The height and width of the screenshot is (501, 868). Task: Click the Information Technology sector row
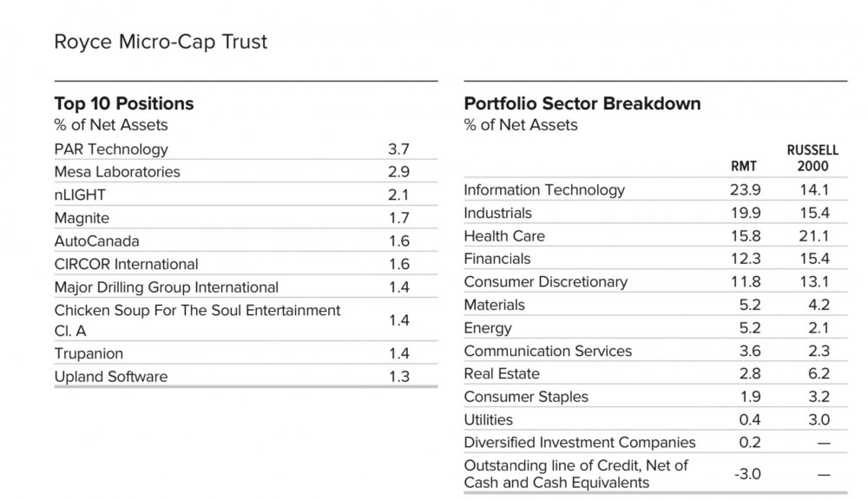(x=544, y=189)
